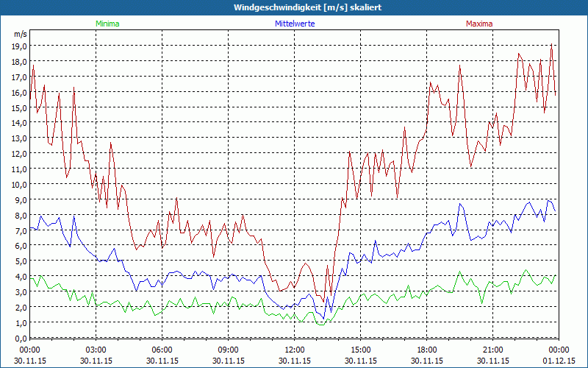588x368 pixels.
Task: Select the 06:00 time axis label
Action: click(x=162, y=350)
